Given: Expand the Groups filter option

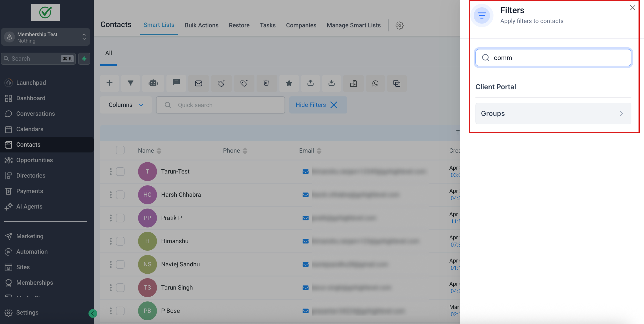Looking at the screenshot, I should 553,113.
